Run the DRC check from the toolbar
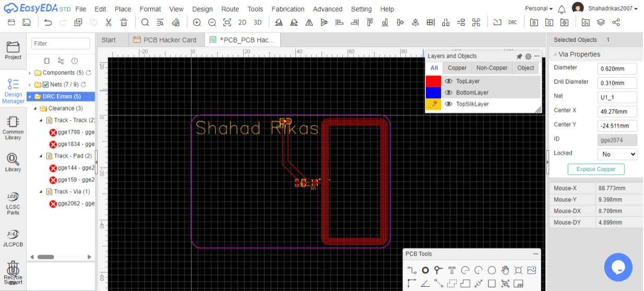The height and width of the screenshot is (291, 644). tap(512, 22)
